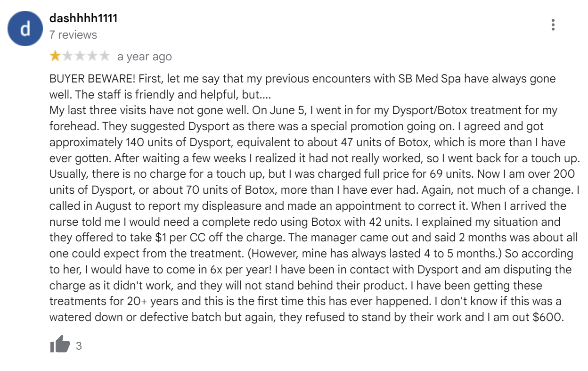Open the dashhhh1111 reviewer profile name
588x371 pixels.
83,18
